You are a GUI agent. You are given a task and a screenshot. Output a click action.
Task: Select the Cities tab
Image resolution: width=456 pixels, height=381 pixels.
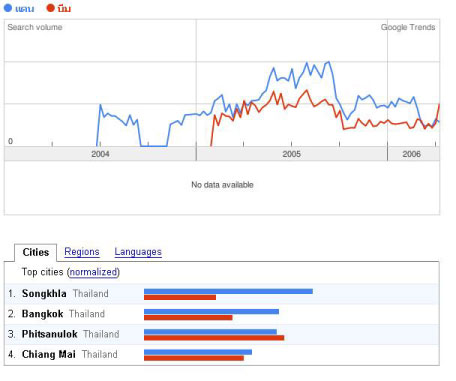click(x=36, y=252)
